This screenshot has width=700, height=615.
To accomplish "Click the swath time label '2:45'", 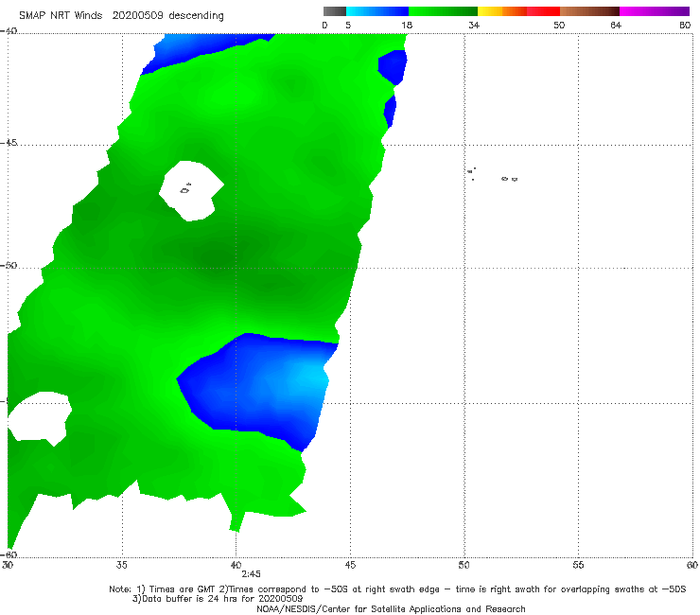I will pyautogui.click(x=251, y=574).
